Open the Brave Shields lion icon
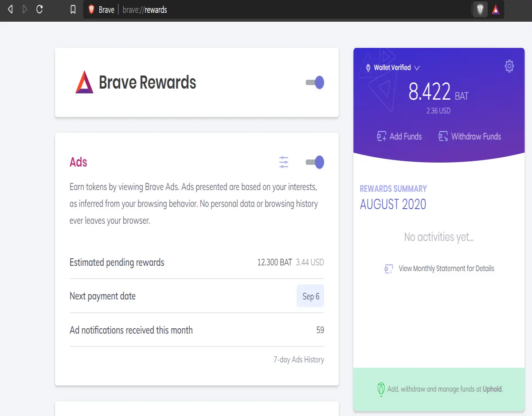The width and height of the screenshot is (532, 416). 480,9
